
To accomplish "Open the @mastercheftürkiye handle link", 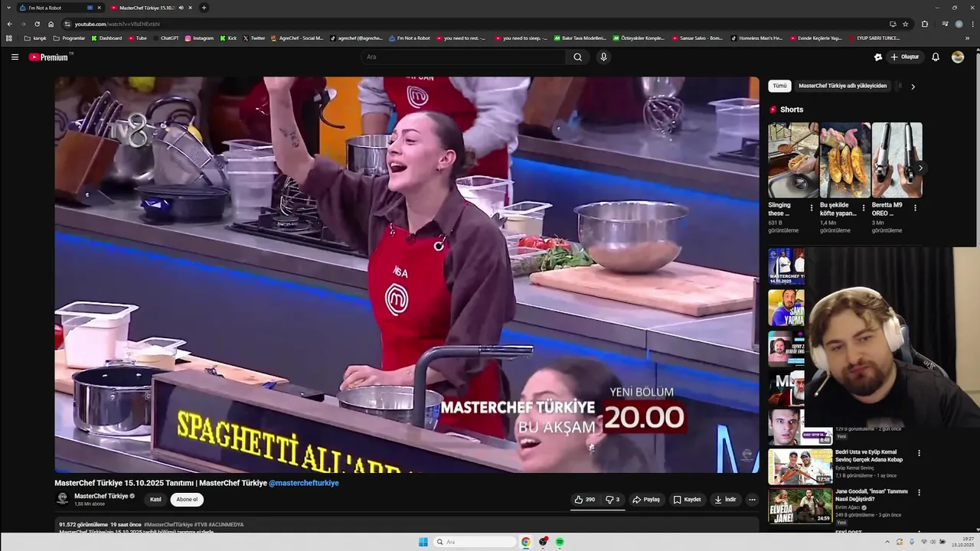I will [x=304, y=483].
